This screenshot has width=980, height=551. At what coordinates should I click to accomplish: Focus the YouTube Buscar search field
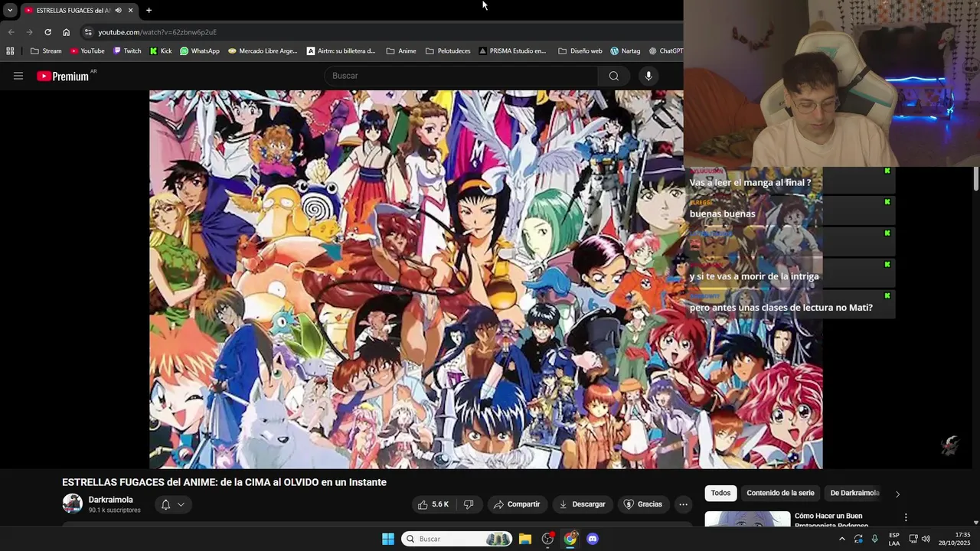pos(462,76)
